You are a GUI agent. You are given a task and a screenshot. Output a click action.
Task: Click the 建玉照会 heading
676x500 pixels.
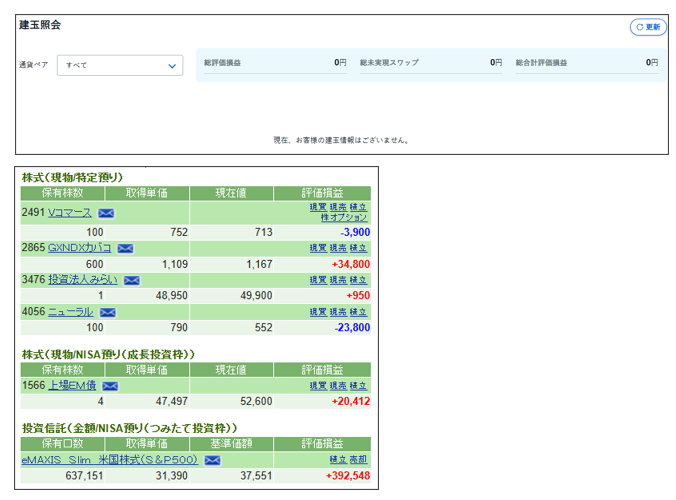pyautogui.click(x=40, y=25)
